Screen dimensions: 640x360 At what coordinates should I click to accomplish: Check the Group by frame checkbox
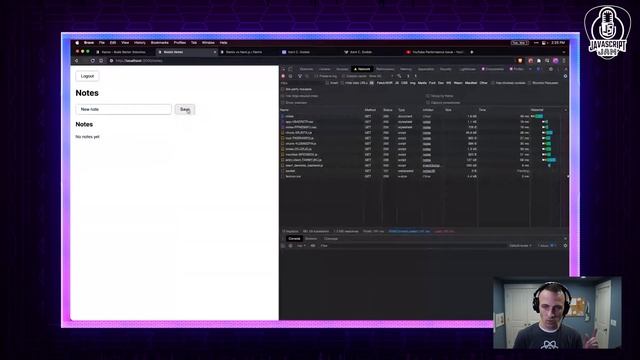[428, 96]
